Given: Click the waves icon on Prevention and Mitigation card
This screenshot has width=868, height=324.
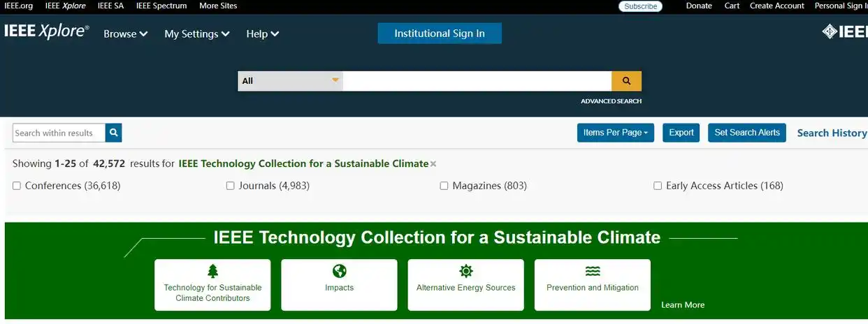Looking at the screenshot, I should (593, 271).
